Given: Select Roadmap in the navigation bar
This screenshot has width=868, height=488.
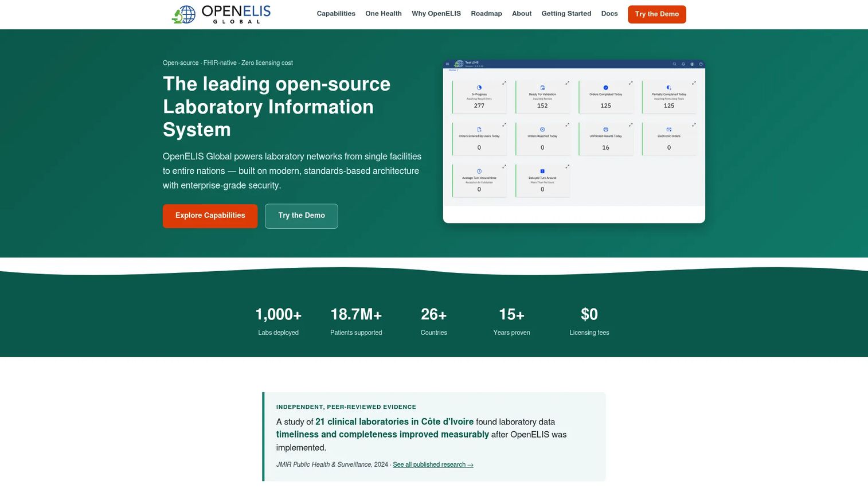Looking at the screenshot, I should [x=486, y=14].
